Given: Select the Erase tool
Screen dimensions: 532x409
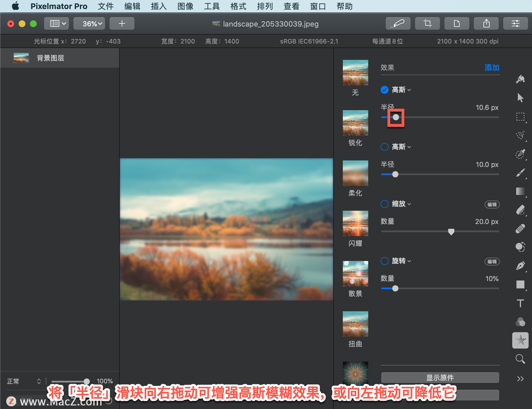Looking at the screenshot, I should point(520,210).
